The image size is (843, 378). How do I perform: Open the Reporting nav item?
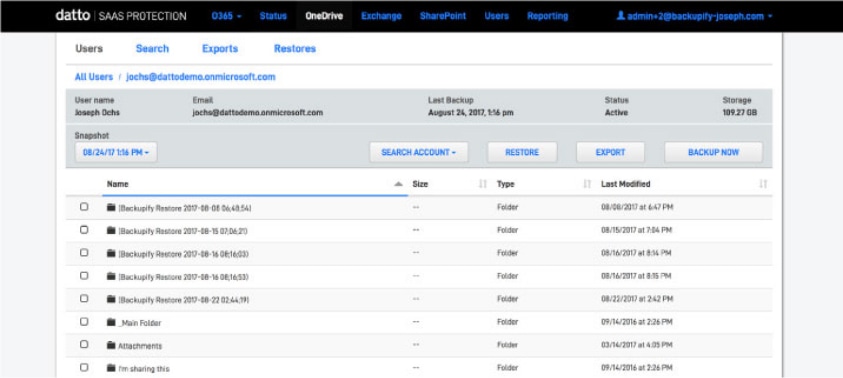[x=547, y=16]
